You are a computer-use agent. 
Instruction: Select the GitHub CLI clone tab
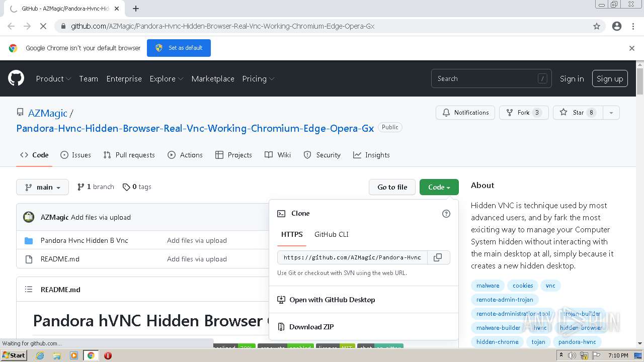coord(332,234)
